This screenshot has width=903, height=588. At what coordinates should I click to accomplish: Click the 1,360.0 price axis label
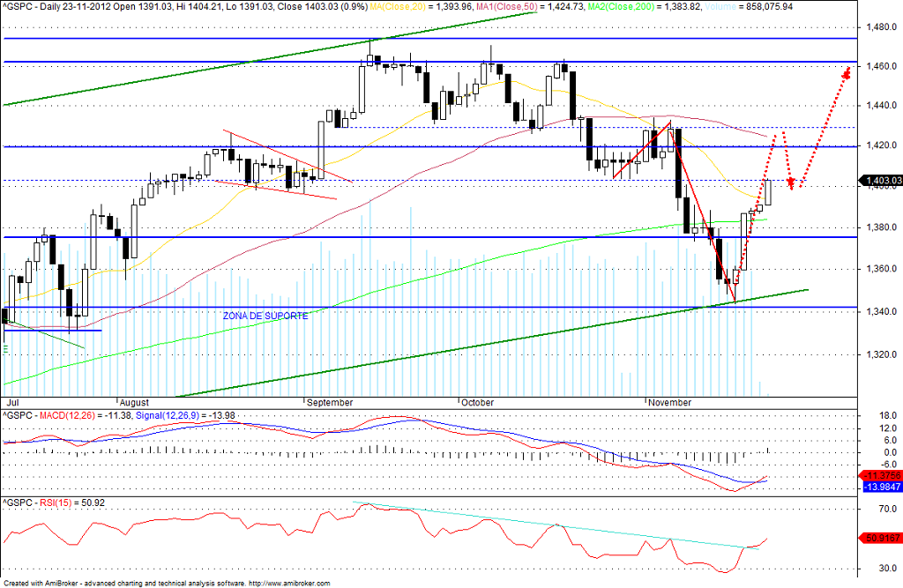coord(881,269)
